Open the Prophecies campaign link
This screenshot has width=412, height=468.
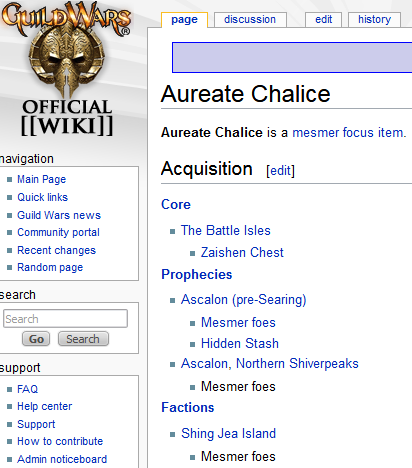197,275
